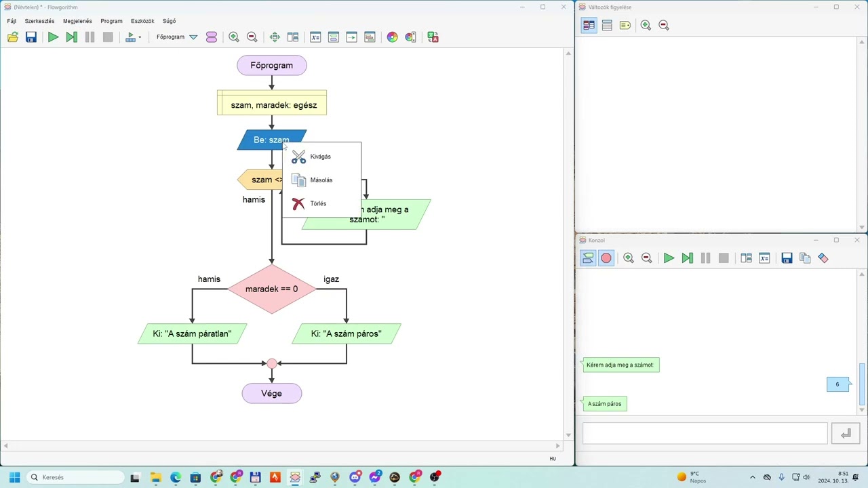This screenshot has height=488, width=868.
Task: Click the window layout icon in the main toolbar
Action: [293, 37]
